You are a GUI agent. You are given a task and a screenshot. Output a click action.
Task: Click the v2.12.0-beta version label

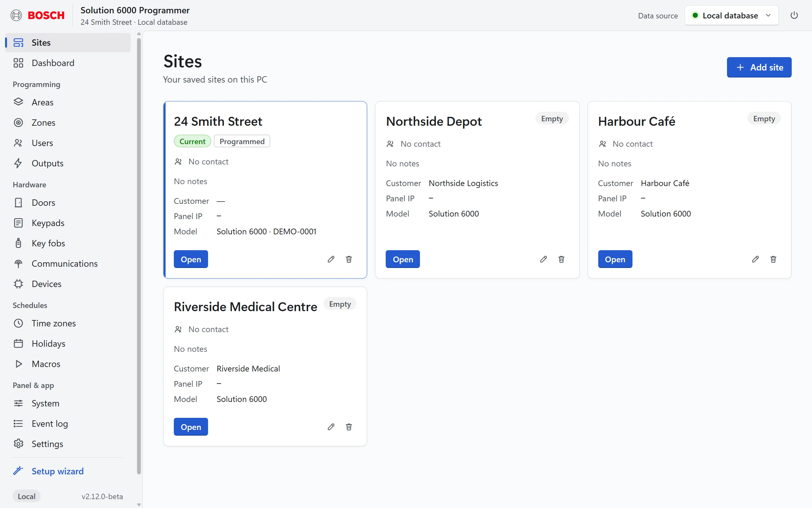[x=102, y=496]
